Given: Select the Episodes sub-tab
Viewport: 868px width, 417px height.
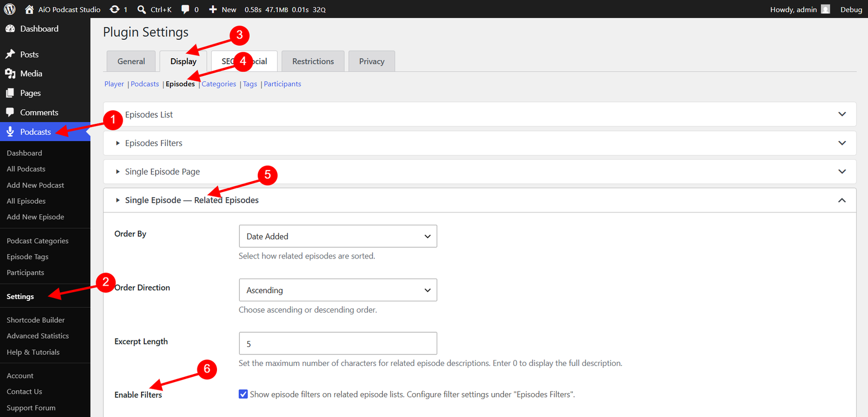Looking at the screenshot, I should pyautogui.click(x=180, y=84).
